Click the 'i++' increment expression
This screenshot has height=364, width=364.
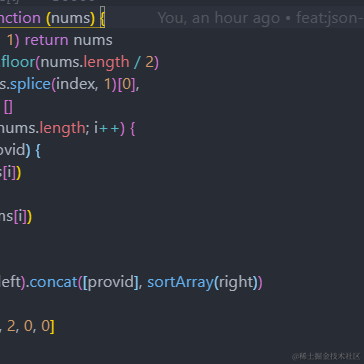(x=107, y=128)
